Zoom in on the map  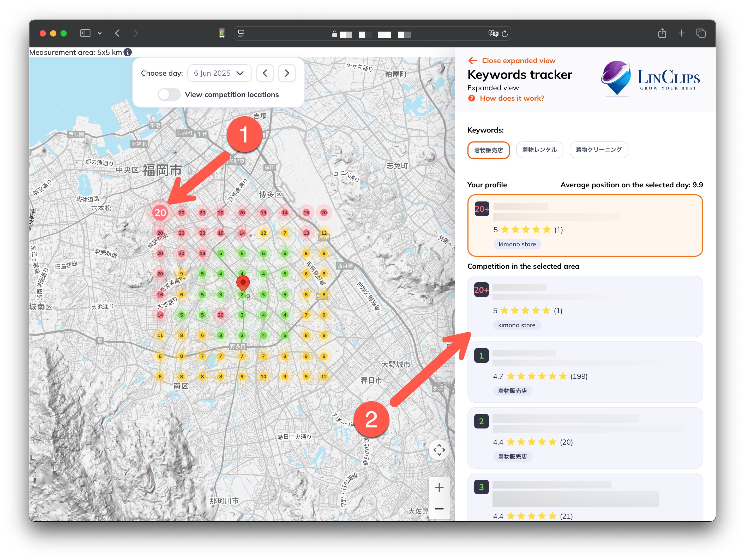point(439,487)
